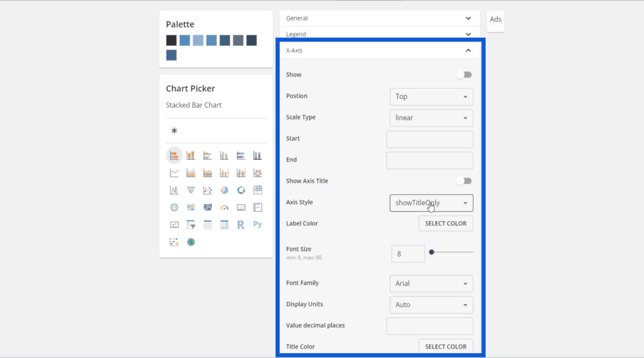Select the stacked bar chart icon
Image resolution: width=644 pixels, height=358 pixels.
(x=174, y=155)
